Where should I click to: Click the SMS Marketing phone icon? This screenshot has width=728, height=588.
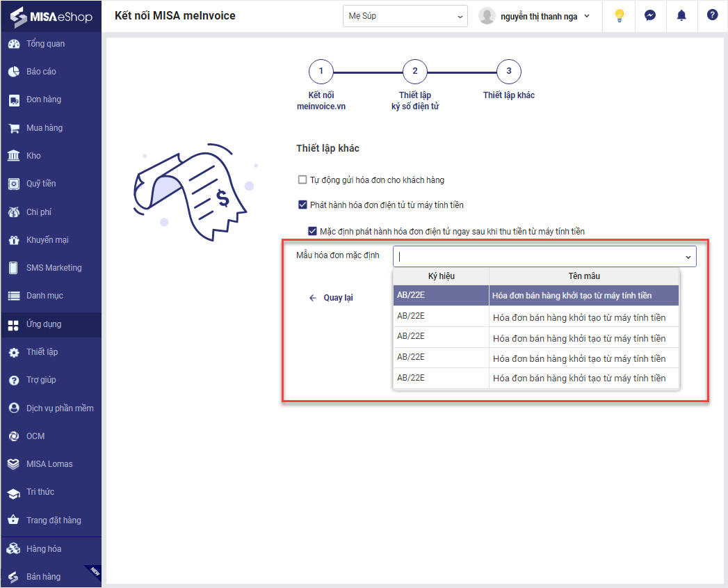(14, 268)
